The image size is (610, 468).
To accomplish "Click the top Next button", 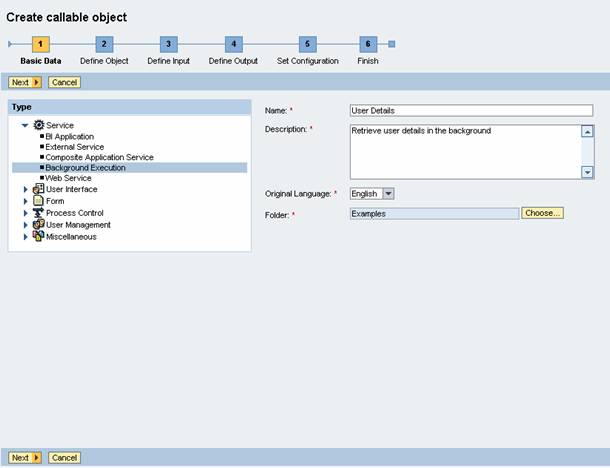I will 25,82.
